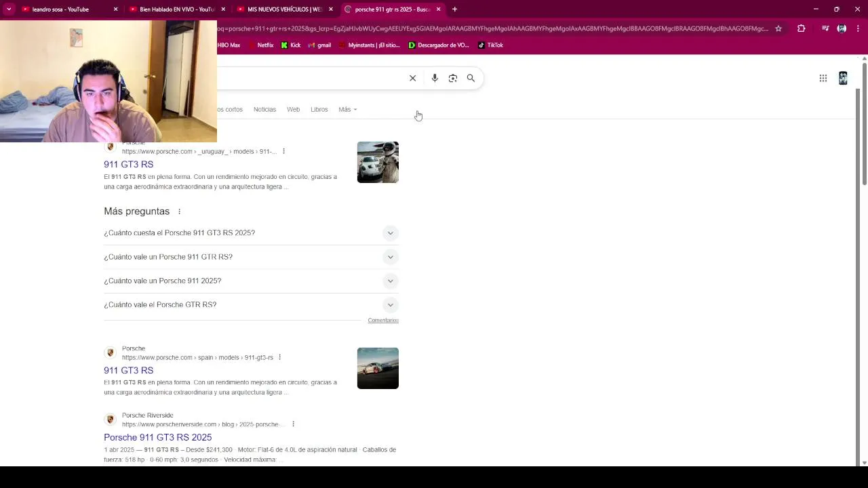Close the Bien Hablado EN VIVO tab
The image size is (868, 488).
point(223,9)
